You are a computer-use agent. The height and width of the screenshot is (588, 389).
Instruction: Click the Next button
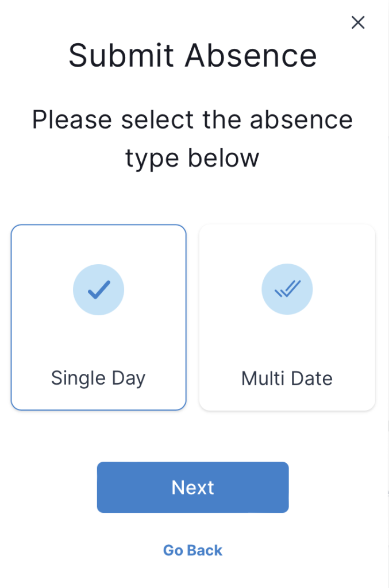click(x=192, y=487)
